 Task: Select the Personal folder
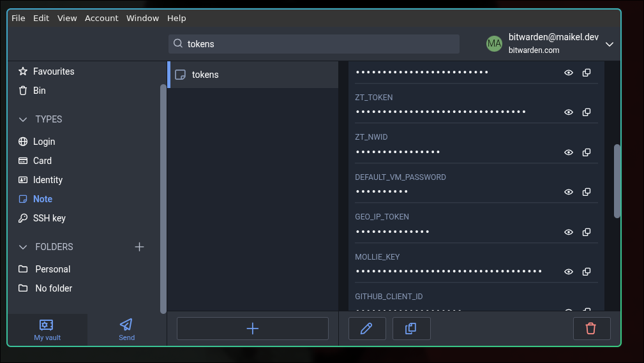tap(52, 269)
